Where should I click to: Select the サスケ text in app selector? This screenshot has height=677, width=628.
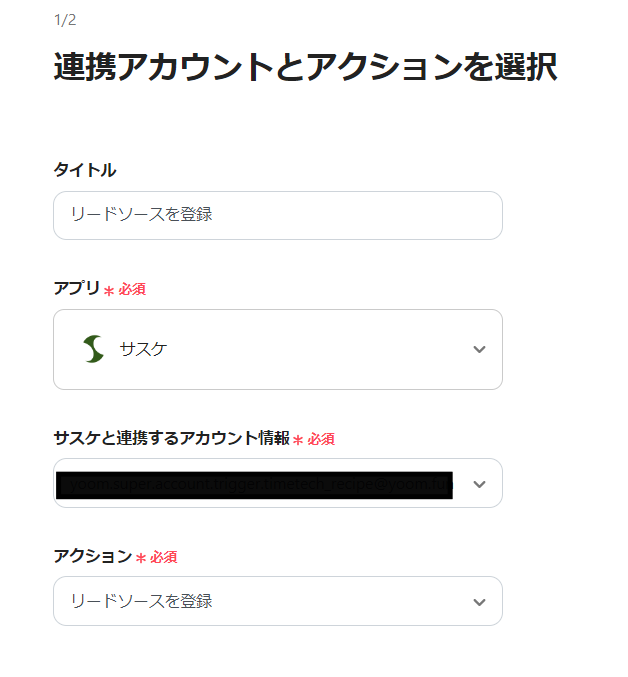143,349
